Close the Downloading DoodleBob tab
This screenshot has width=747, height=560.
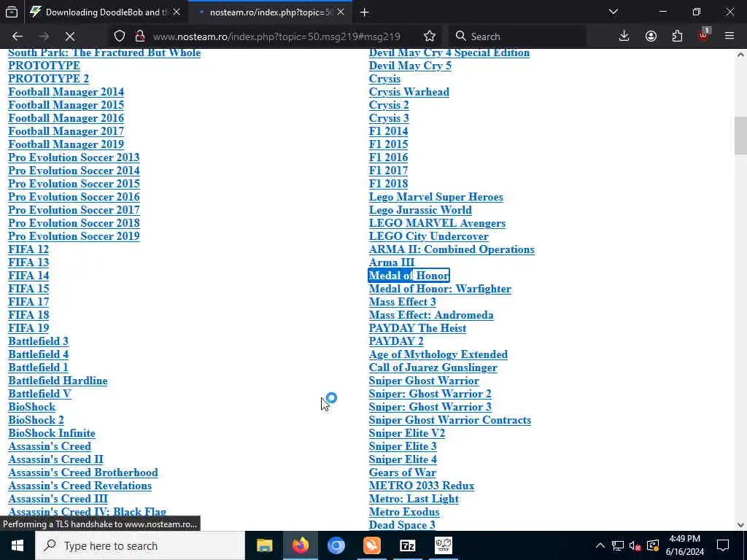(x=177, y=12)
